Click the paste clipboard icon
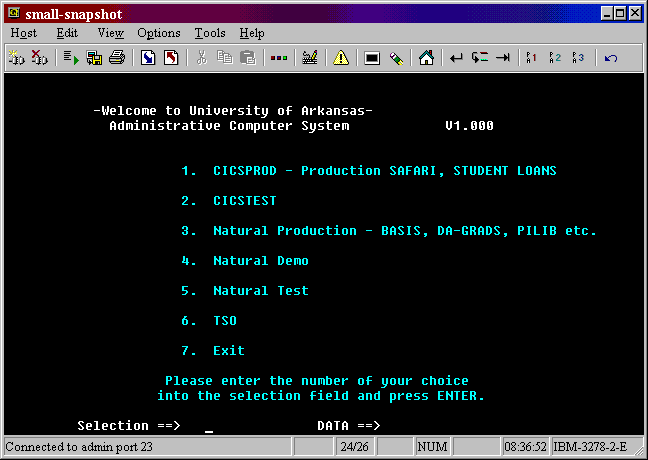Viewport: 648px width, 460px height. [248, 57]
